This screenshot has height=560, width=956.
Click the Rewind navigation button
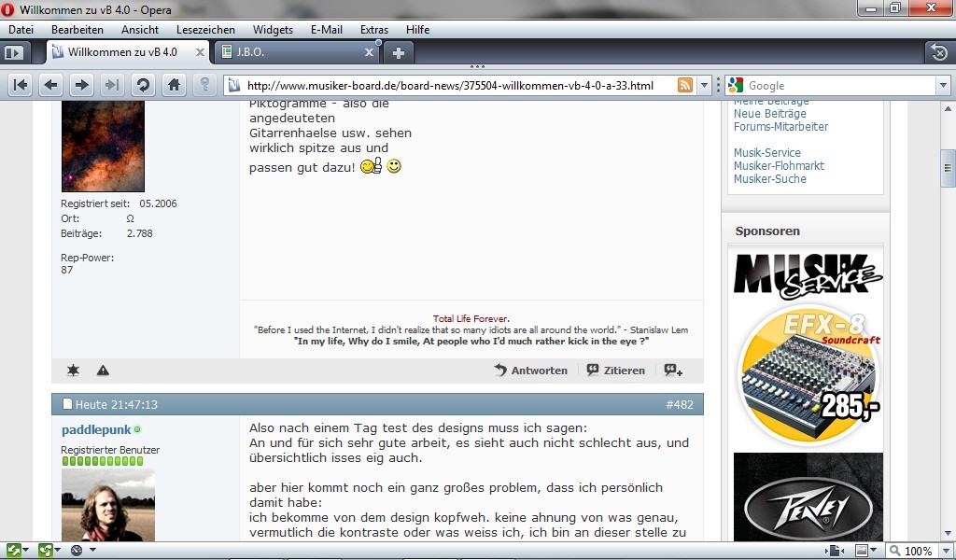[x=21, y=85]
